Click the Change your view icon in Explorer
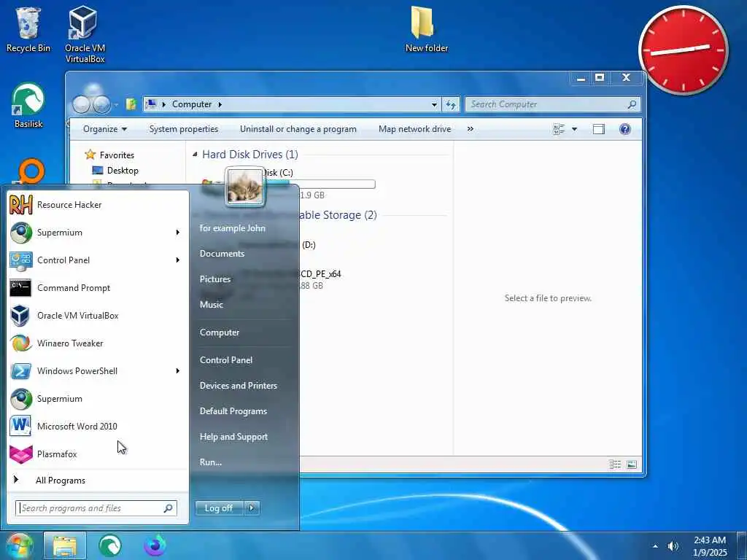This screenshot has width=747, height=560. tap(559, 129)
